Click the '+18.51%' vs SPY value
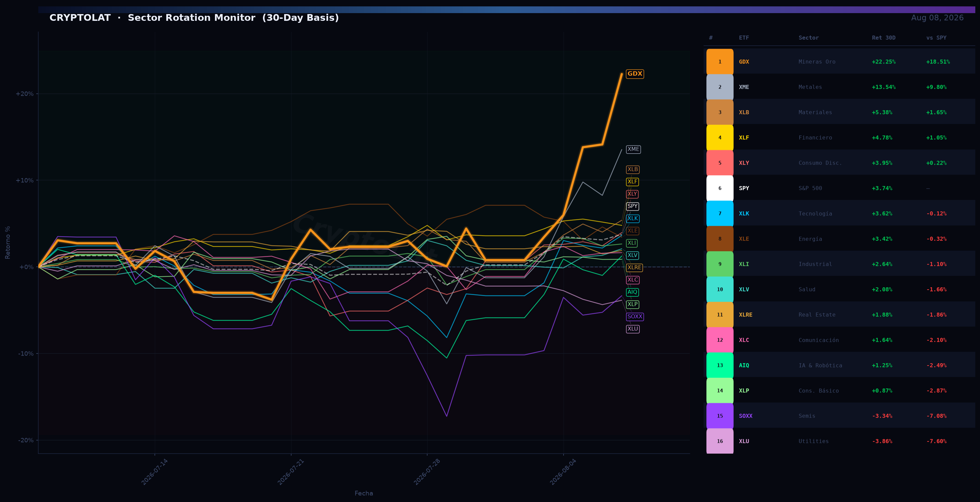The height and width of the screenshot is (502, 980). pos(938,61)
